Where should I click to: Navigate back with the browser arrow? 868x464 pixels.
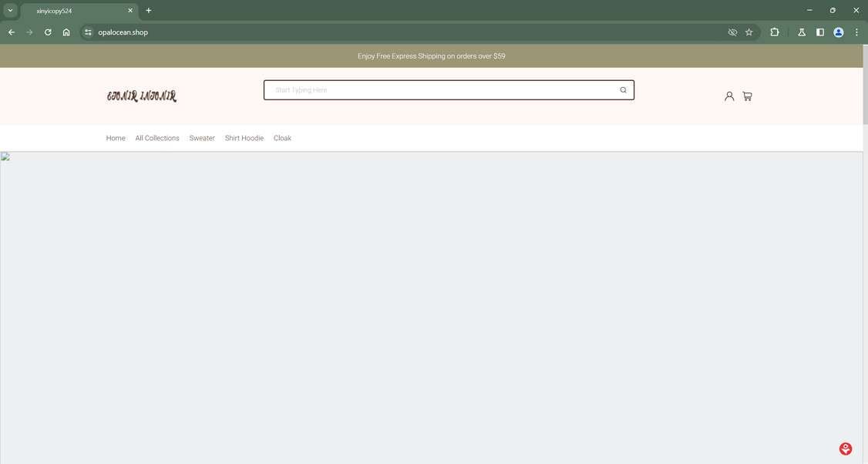(11, 32)
